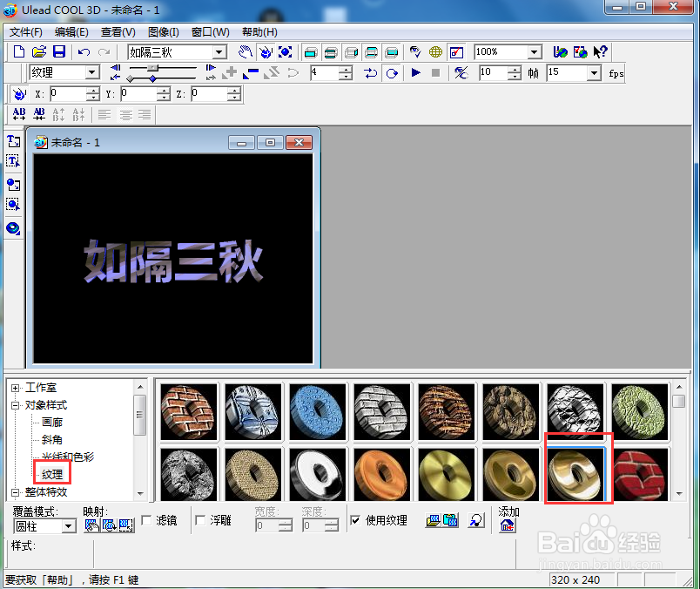Open the 15 fps dropdown

pyautogui.click(x=594, y=73)
